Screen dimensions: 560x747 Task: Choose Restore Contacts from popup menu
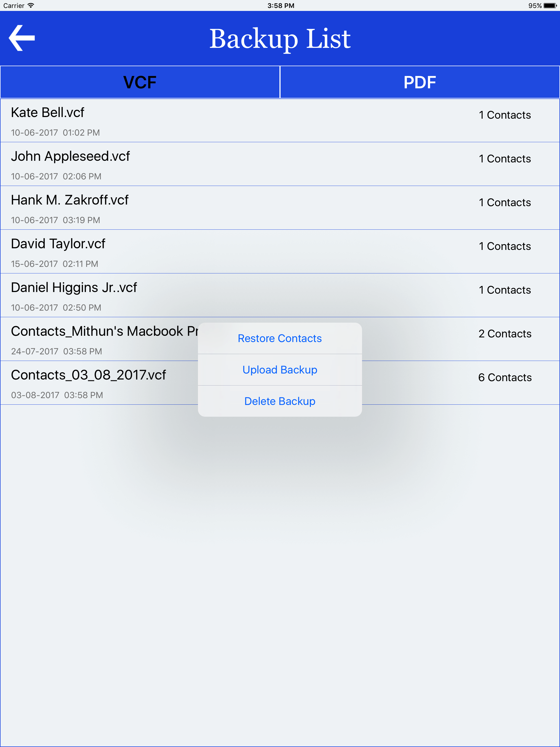(280, 339)
